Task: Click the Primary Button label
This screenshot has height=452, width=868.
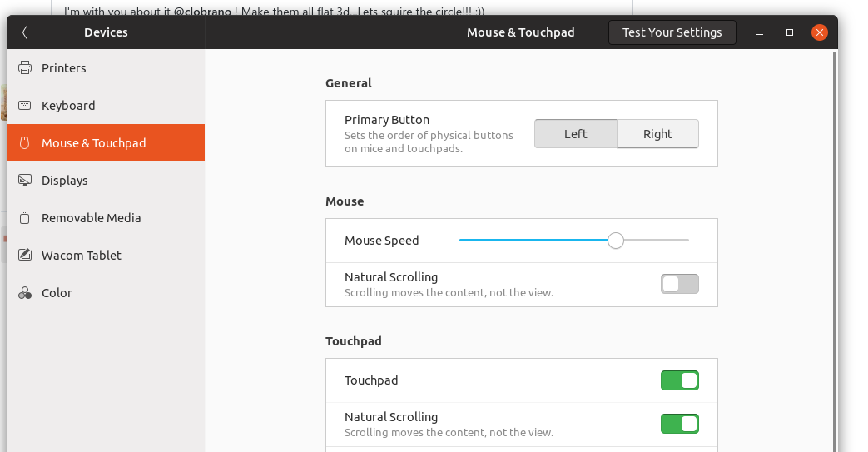Action: pyautogui.click(x=387, y=120)
